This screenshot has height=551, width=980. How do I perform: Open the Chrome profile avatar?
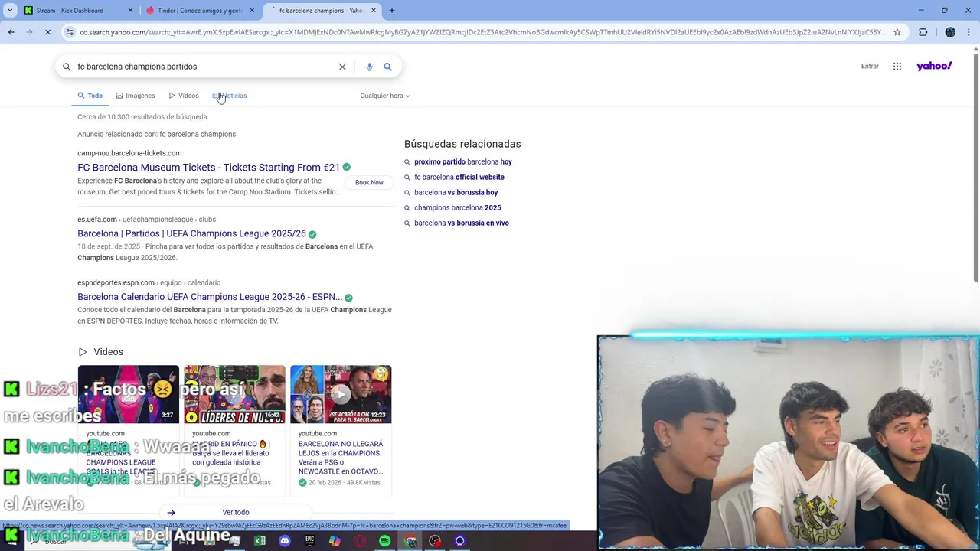[950, 32]
